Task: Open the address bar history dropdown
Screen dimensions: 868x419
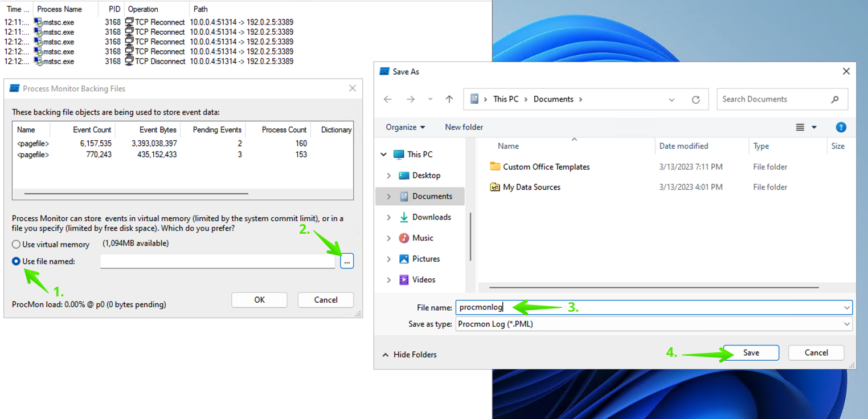Action: (x=672, y=99)
